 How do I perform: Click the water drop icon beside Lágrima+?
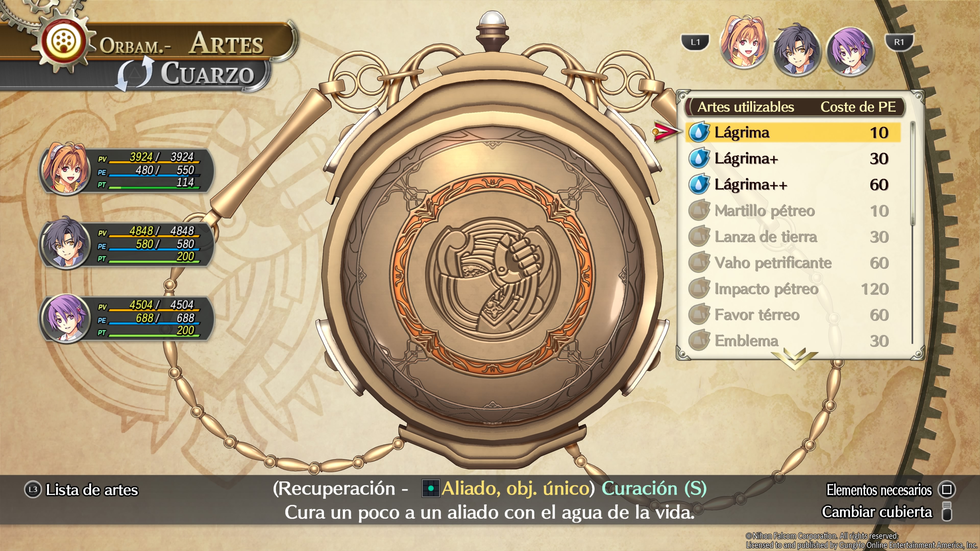pyautogui.click(x=699, y=158)
